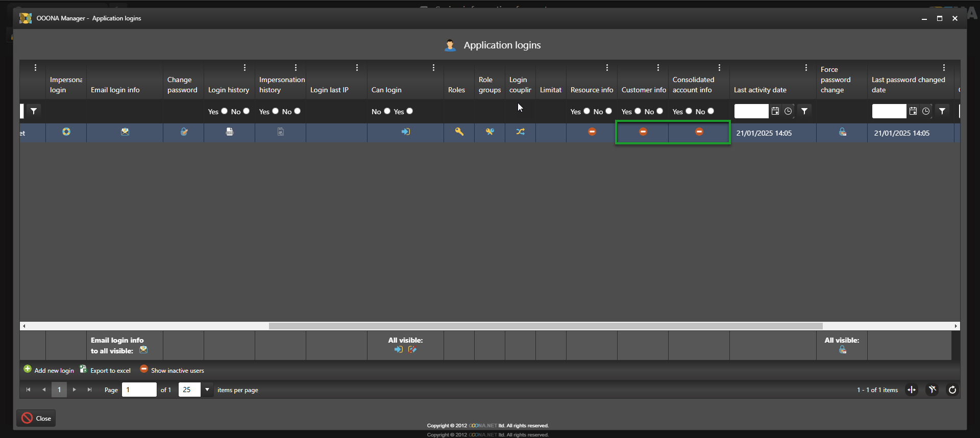Viewport: 980px width, 438px height.
Task: Click the Roles key icon
Action: pos(459,132)
